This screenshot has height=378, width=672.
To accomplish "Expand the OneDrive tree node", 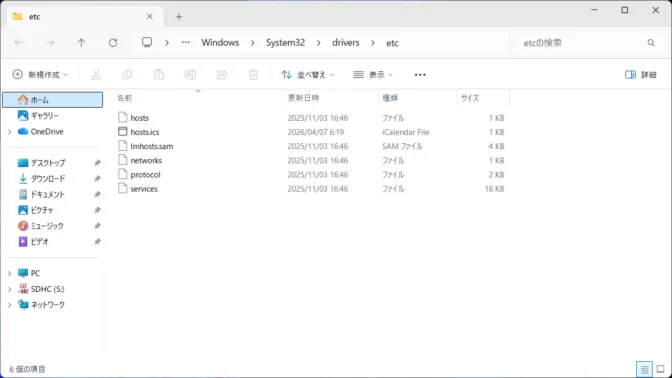I will (x=9, y=132).
